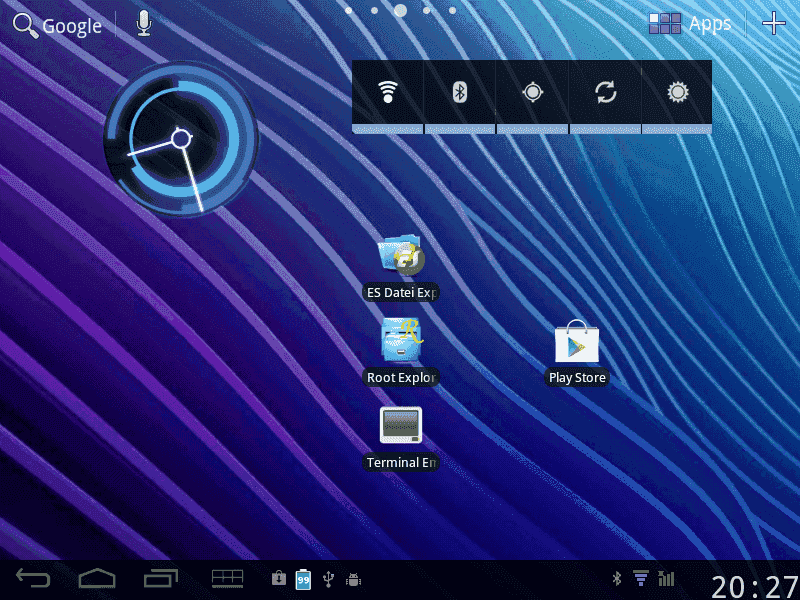Launch ES Datei Explorer app
The height and width of the screenshot is (600, 800).
401,268
